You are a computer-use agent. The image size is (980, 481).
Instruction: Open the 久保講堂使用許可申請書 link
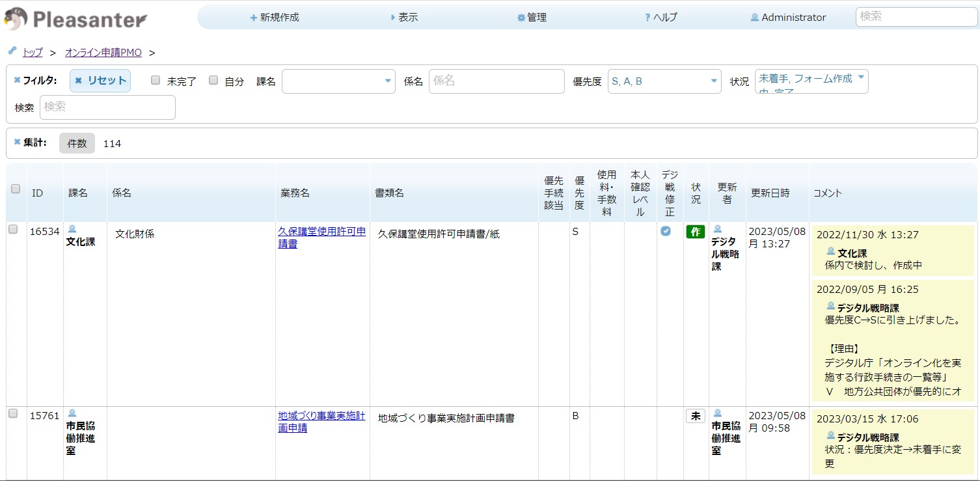pyautogui.click(x=321, y=238)
